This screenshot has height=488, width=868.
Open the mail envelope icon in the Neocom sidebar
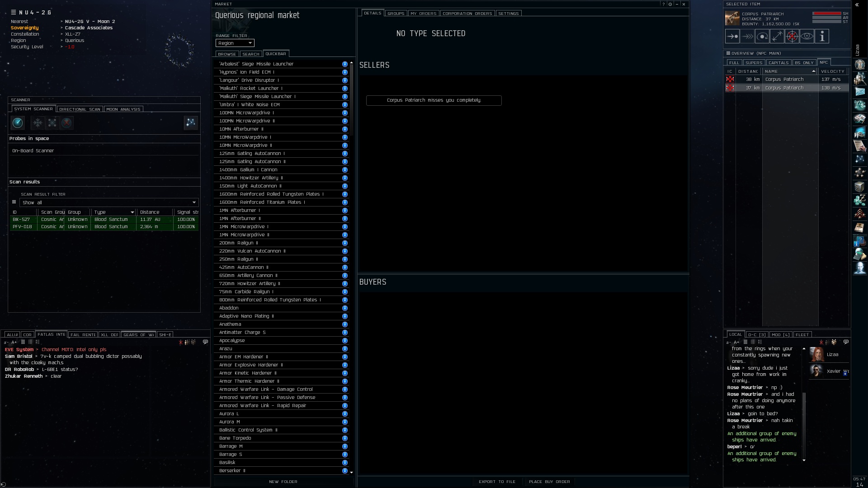coord(859,92)
